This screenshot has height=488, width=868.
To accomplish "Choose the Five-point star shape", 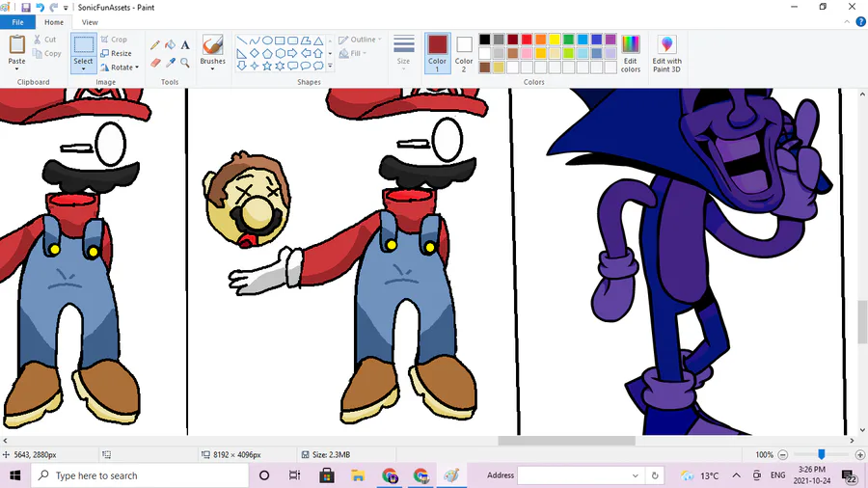I will coord(267,66).
